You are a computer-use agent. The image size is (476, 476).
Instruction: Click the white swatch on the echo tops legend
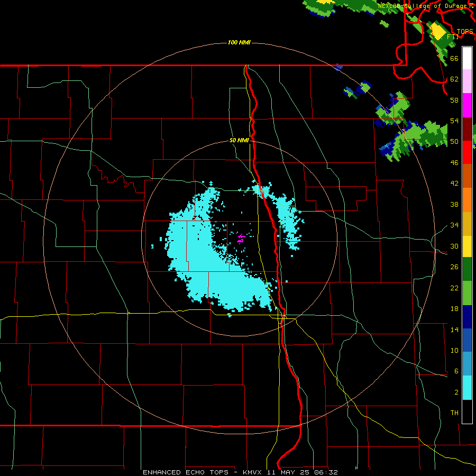click(467, 58)
